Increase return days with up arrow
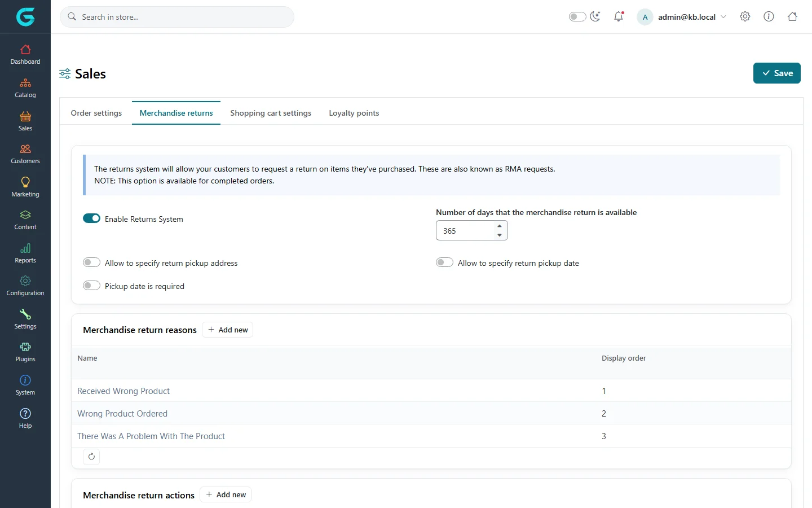The width and height of the screenshot is (812, 508). tap(500, 226)
